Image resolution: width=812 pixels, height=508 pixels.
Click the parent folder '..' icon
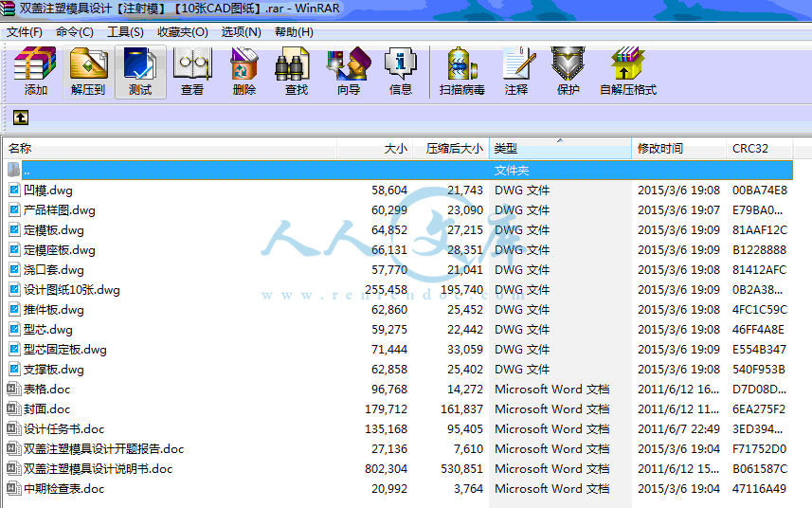point(14,170)
